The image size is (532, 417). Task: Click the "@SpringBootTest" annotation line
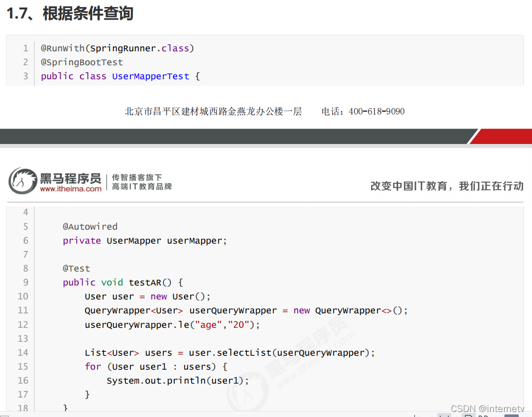(82, 62)
